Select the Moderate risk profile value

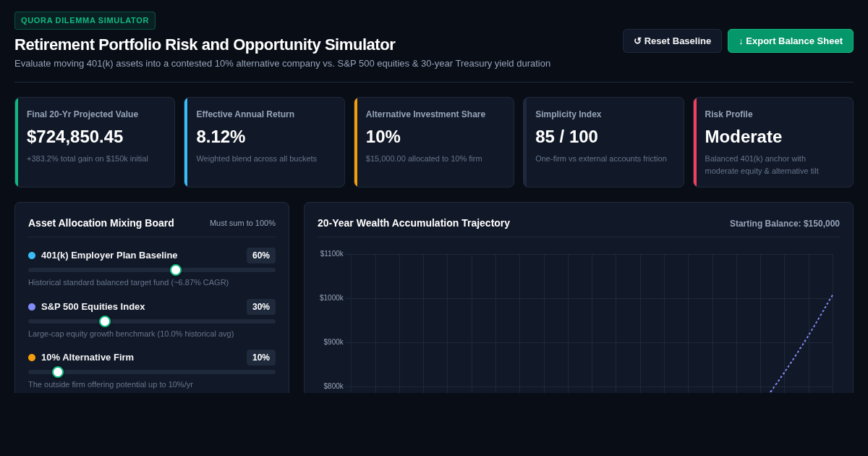pos(744,137)
